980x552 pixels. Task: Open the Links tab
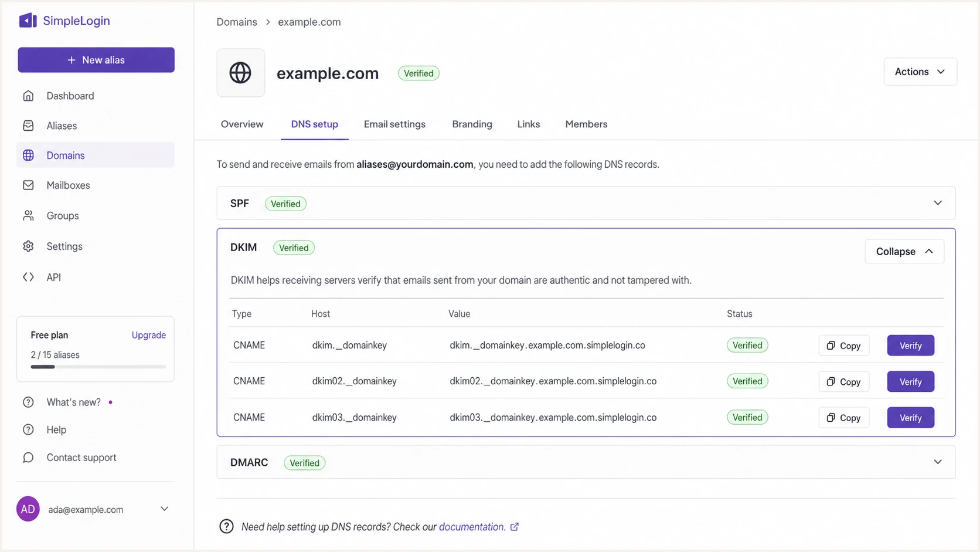[529, 124]
